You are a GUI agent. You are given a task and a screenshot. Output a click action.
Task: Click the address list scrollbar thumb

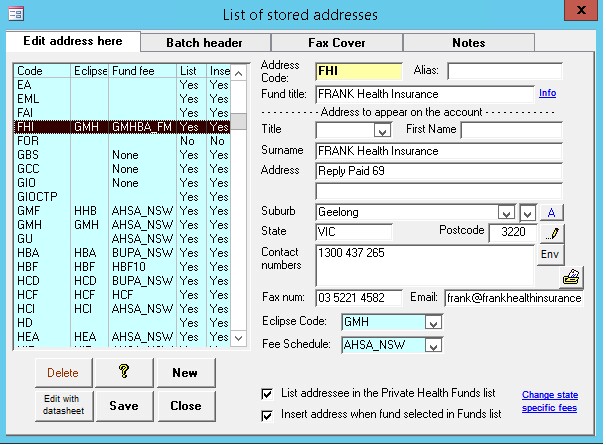(x=238, y=121)
